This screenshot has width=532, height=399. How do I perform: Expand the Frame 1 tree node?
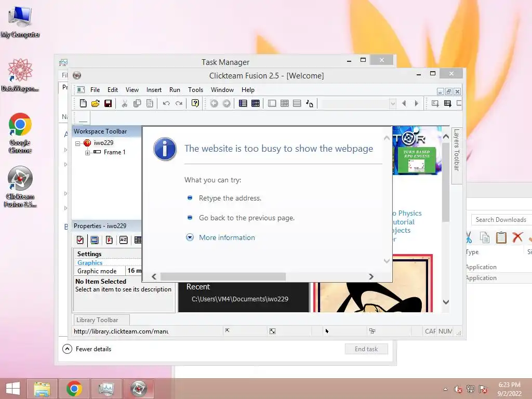(87, 153)
